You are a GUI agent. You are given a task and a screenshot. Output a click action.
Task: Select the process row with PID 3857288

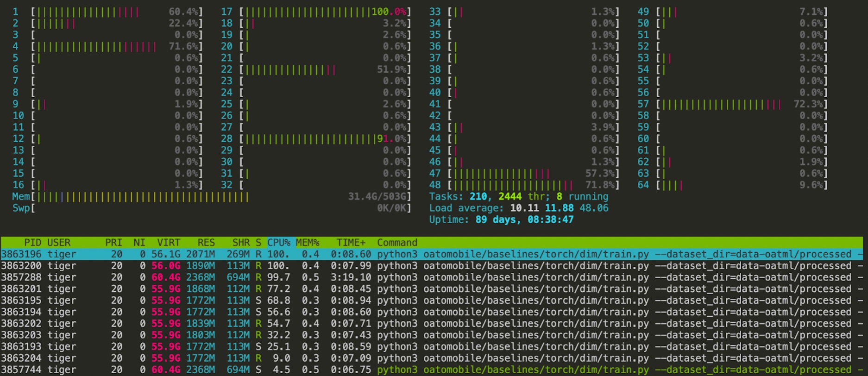[x=432, y=277]
